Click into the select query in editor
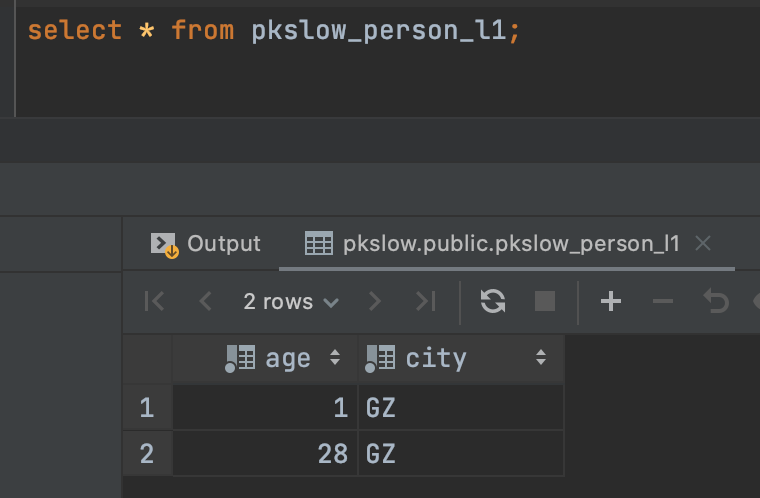This screenshot has width=760, height=498. point(274,30)
